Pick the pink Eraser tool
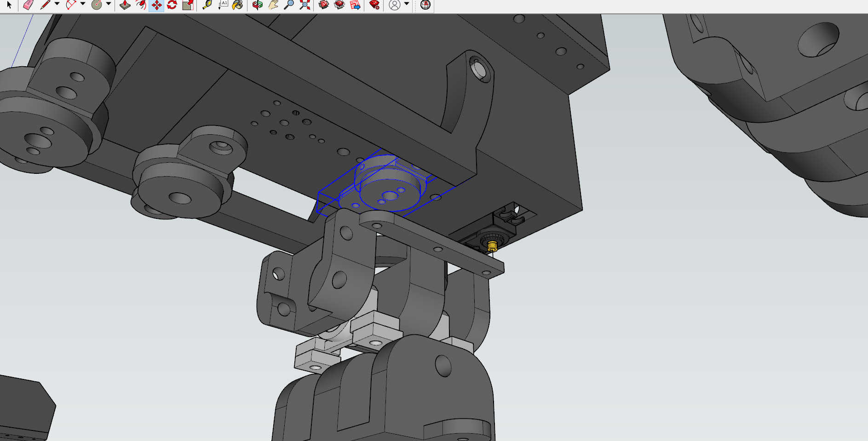Image resolution: width=868 pixels, height=441 pixels. click(x=28, y=5)
